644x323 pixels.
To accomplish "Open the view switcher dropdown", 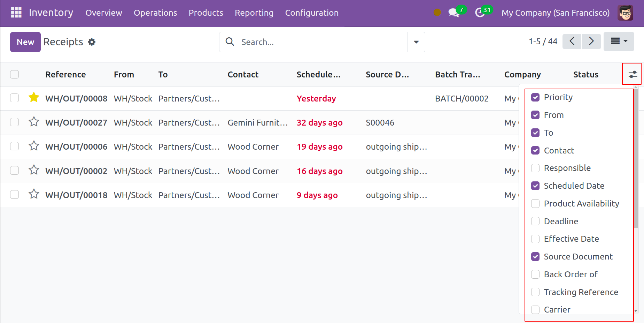I will (x=619, y=42).
